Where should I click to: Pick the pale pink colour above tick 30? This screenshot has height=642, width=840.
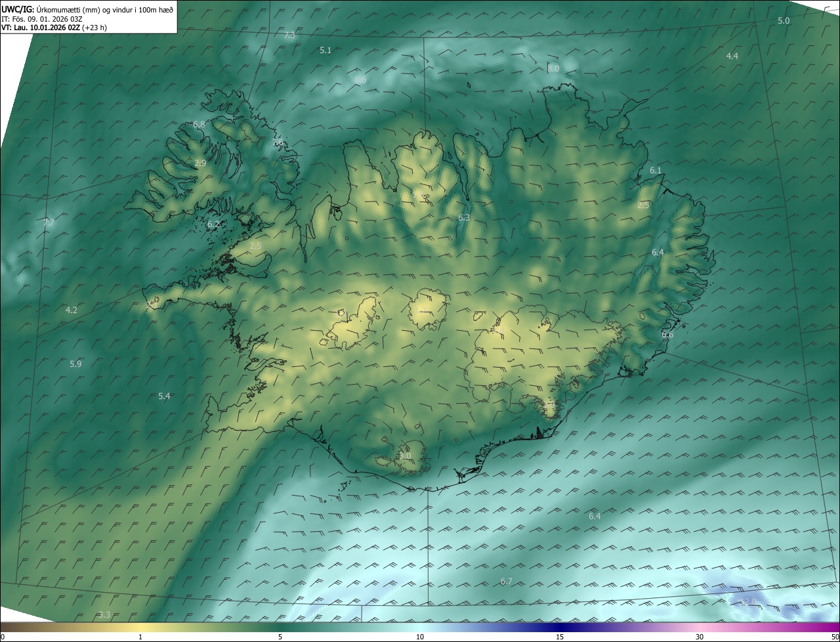pyautogui.click(x=700, y=628)
